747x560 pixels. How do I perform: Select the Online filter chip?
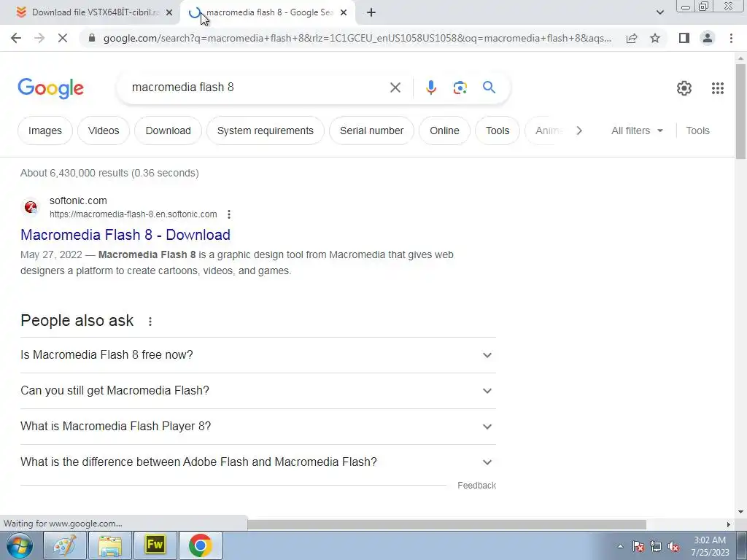[x=444, y=131]
